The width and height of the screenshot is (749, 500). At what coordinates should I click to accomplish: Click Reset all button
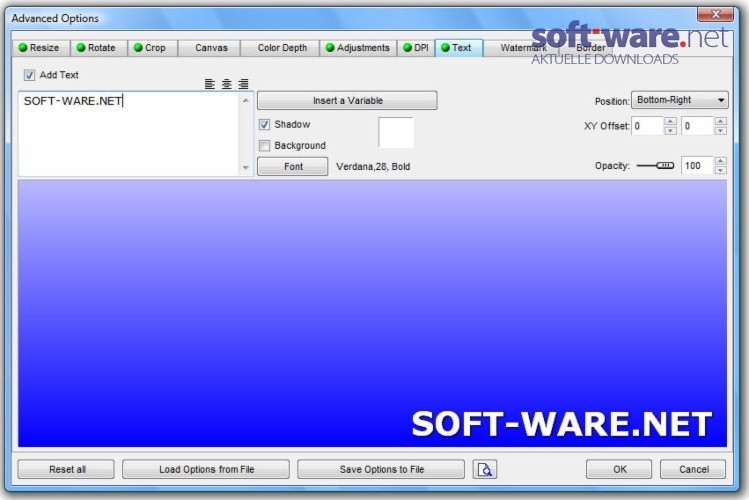click(x=66, y=469)
